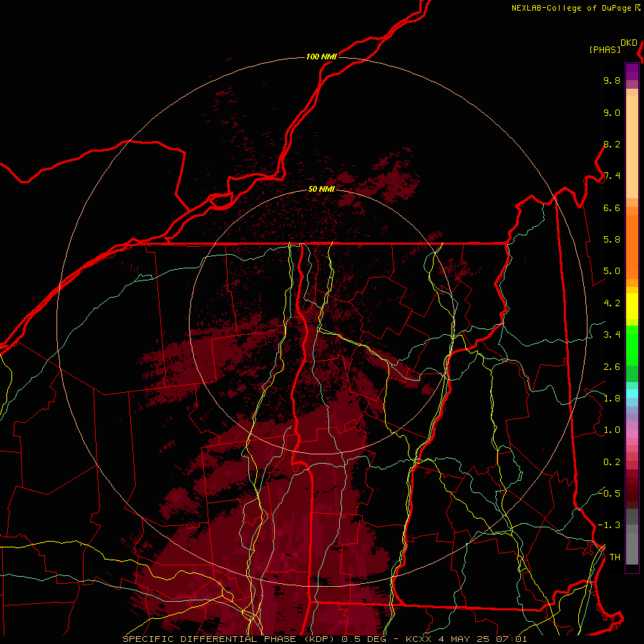Click the orange band of the color scale
Viewport: 644px width, 644px height.
[x=632, y=247]
